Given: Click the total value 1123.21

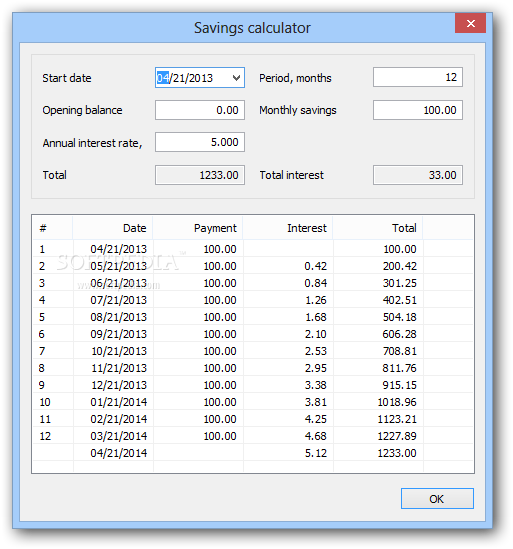Looking at the screenshot, I should click(x=397, y=419).
